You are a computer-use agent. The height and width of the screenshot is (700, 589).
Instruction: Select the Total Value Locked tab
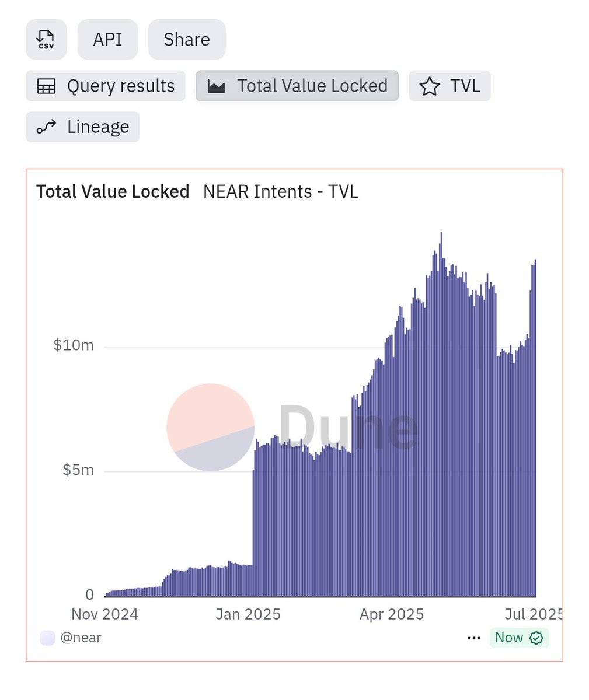tap(297, 86)
